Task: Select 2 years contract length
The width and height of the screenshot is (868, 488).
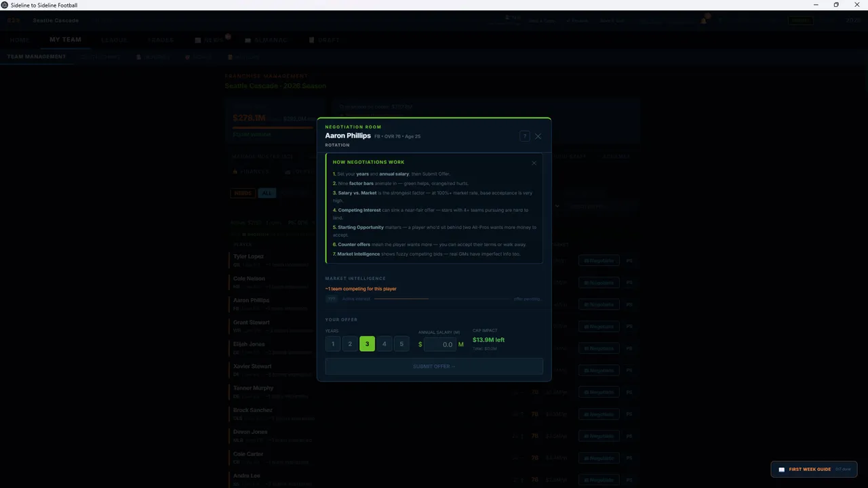Action: click(350, 344)
